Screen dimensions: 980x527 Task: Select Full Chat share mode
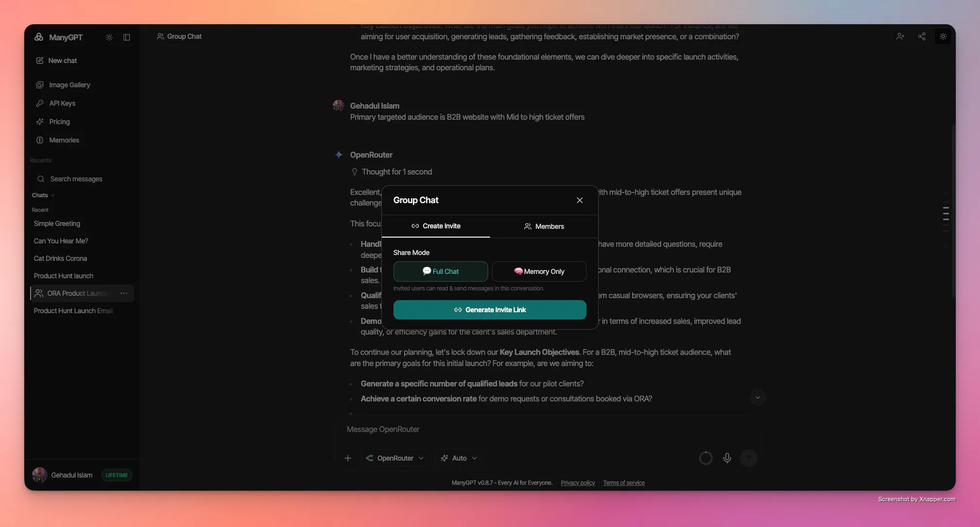[x=441, y=271]
